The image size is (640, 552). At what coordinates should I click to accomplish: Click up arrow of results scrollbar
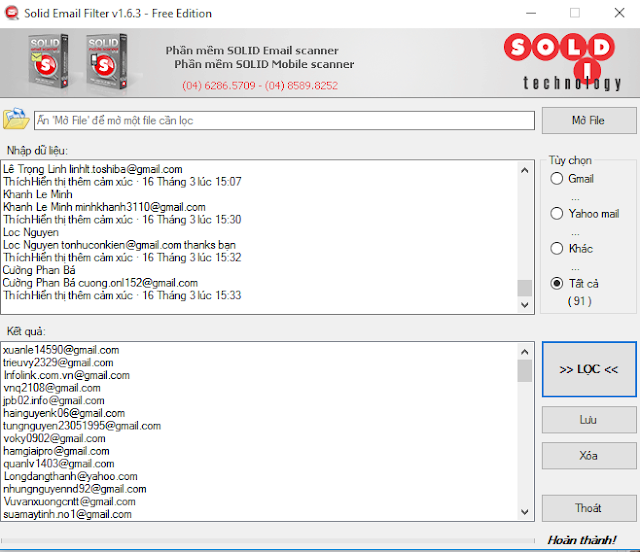[x=525, y=352]
